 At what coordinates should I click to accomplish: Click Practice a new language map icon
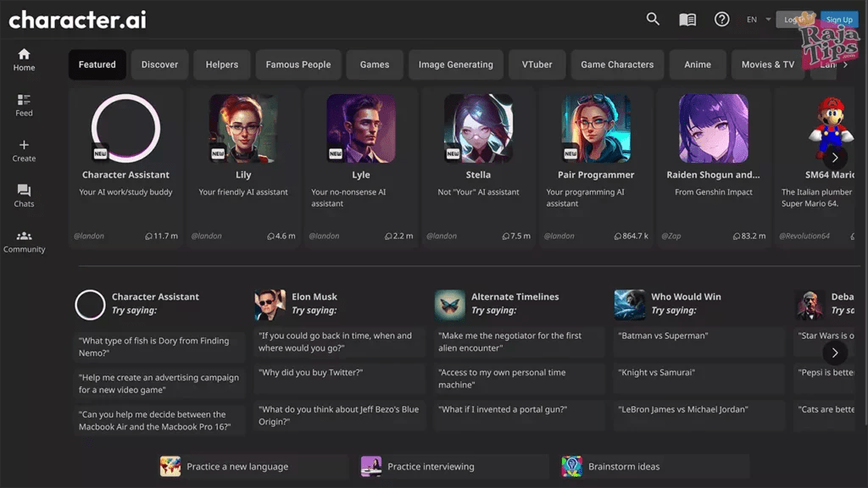[170, 467]
